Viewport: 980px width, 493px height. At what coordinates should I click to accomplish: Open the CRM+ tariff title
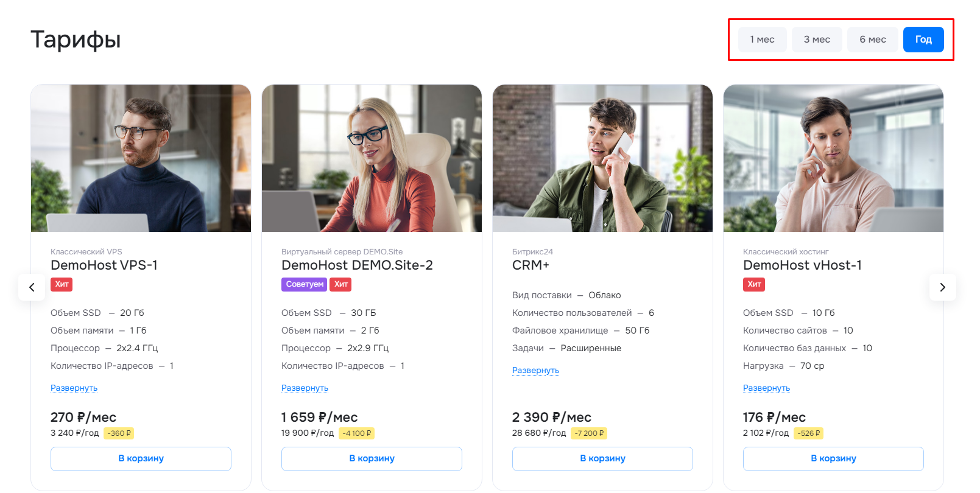tap(531, 265)
